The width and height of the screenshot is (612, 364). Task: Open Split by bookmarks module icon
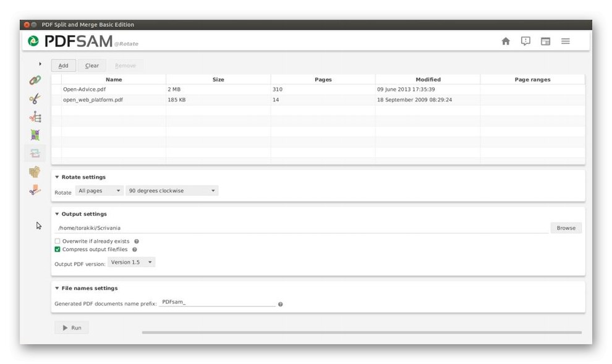(x=35, y=117)
